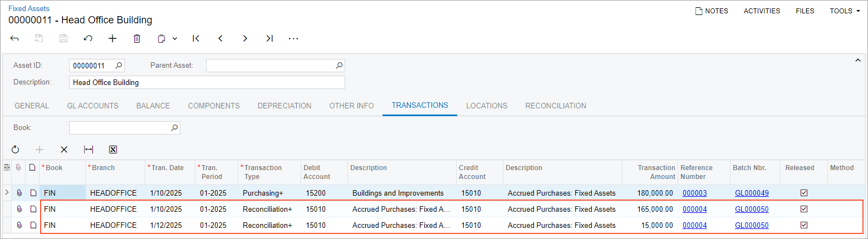Delete the current asset record

137,39
